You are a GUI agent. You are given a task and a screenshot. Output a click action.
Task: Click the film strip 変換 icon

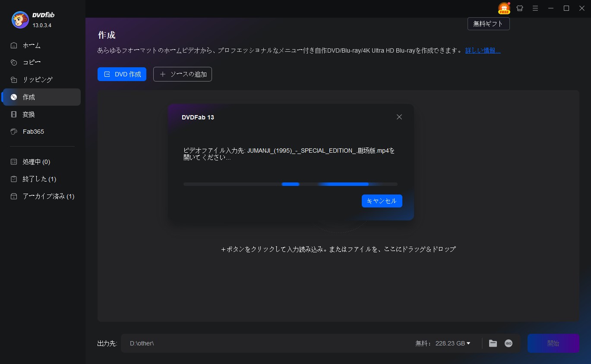[x=14, y=114]
